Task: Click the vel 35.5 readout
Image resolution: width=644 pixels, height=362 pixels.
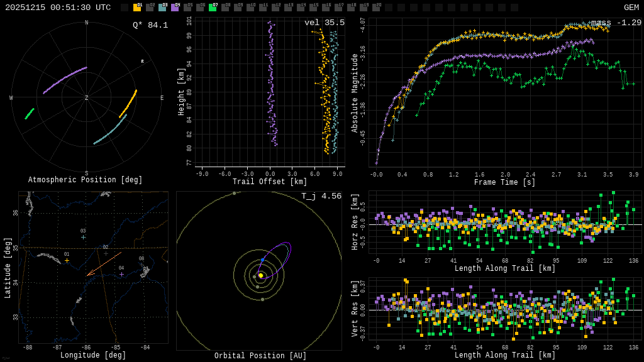Action: (x=325, y=23)
